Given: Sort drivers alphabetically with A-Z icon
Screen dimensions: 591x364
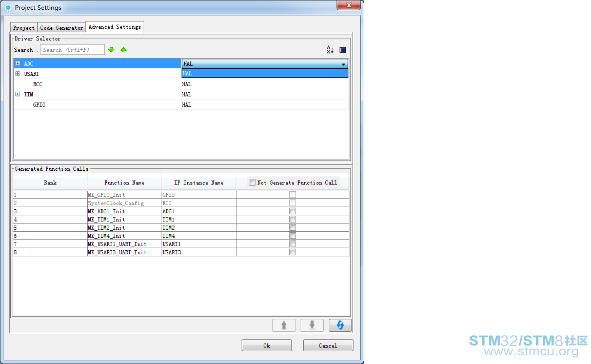Looking at the screenshot, I should pos(330,50).
